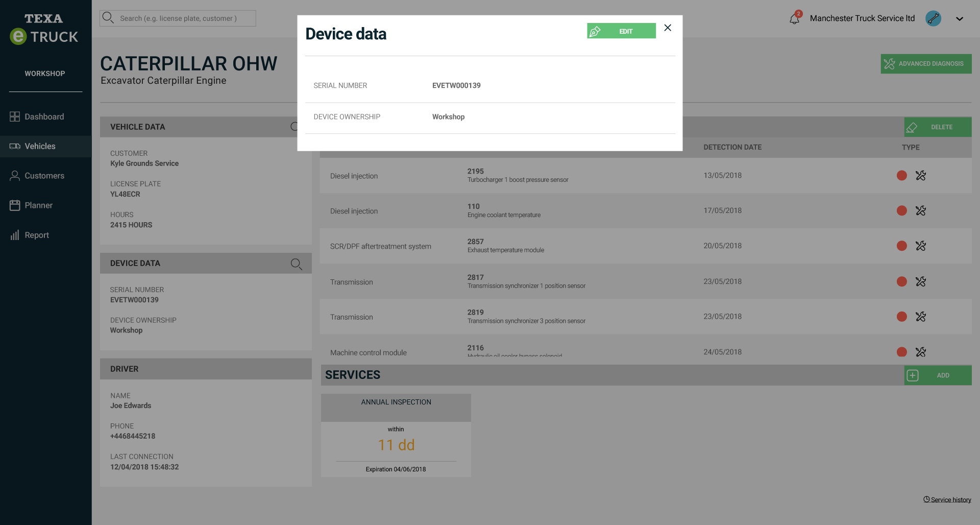Open Advanced Diagnosis

[x=926, y=64]
